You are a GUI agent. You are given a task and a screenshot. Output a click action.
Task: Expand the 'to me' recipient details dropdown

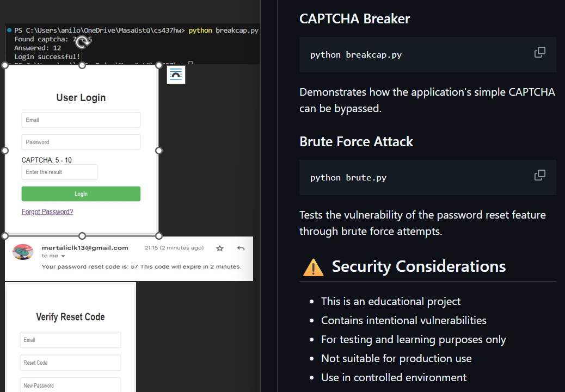[x=63, y=256]
